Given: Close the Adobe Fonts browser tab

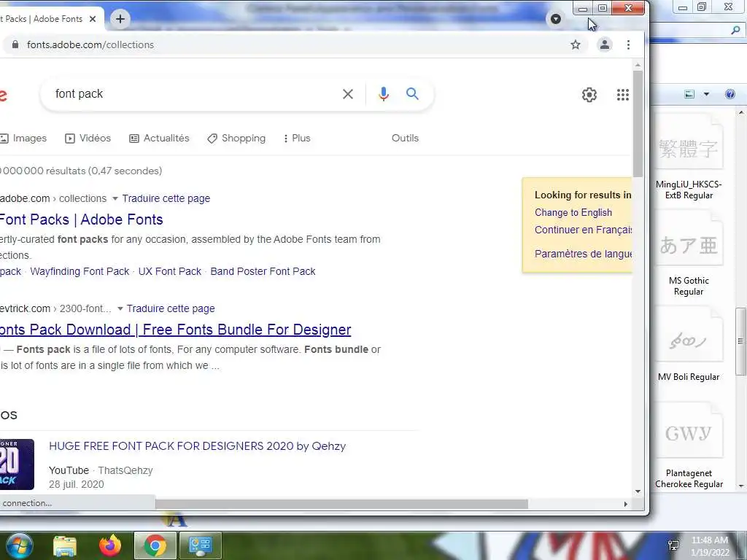Looking at the screenshot, I should click(x=93, y=19).
